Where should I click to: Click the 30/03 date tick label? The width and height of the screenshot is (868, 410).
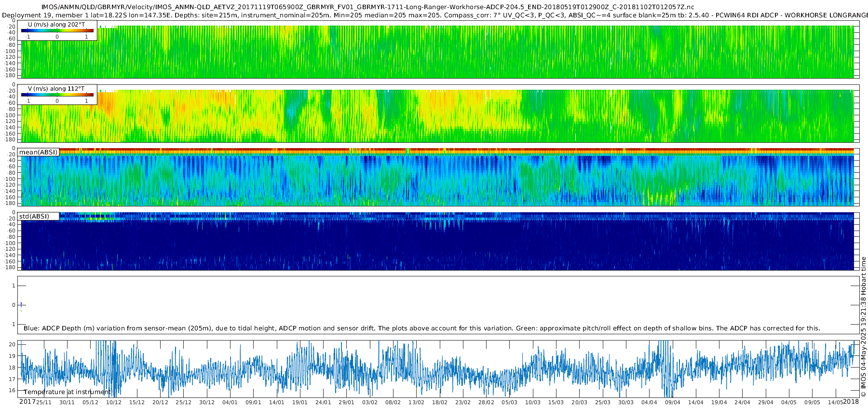click(626, 402)
